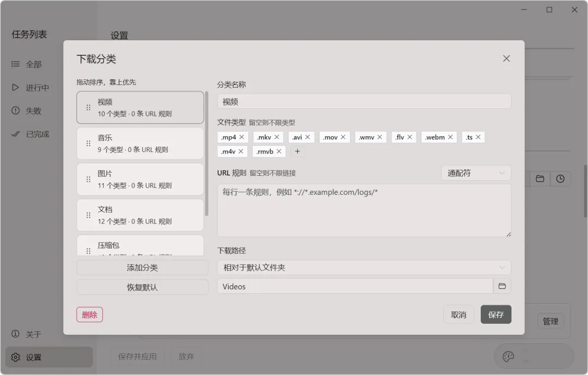Expand the 相对于默认文件夹 path dropdown
Viewport: 588px width, 375px height.
click(x=364, y=267)
